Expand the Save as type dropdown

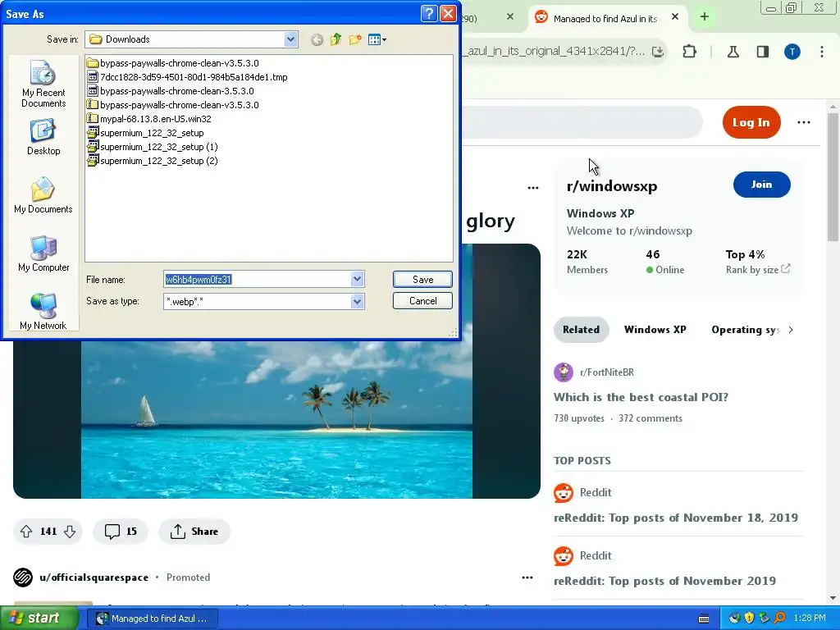point(358,302)
